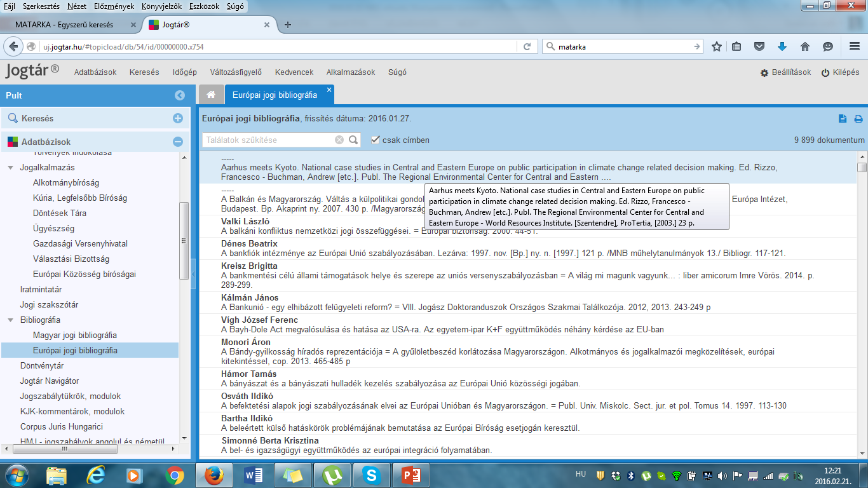Open Európai Közösség bíróságai
This screenshot has height=488, width=868.
pos(85,274)
